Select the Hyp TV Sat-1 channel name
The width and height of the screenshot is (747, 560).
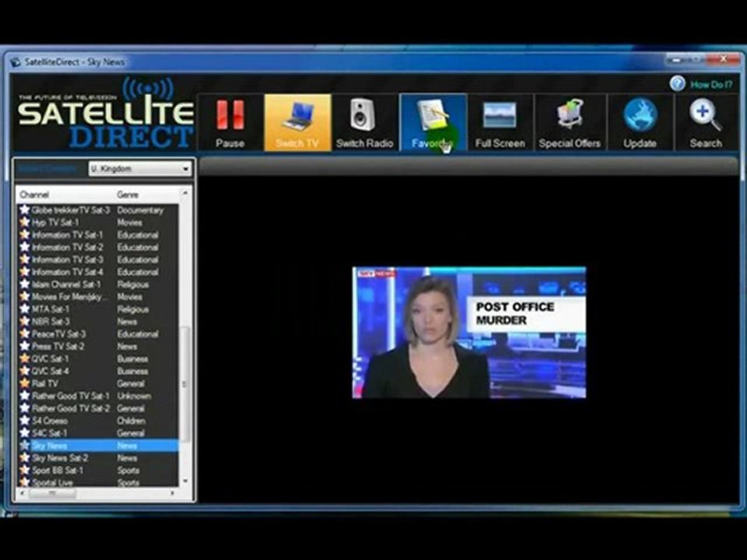click(55, 222)
